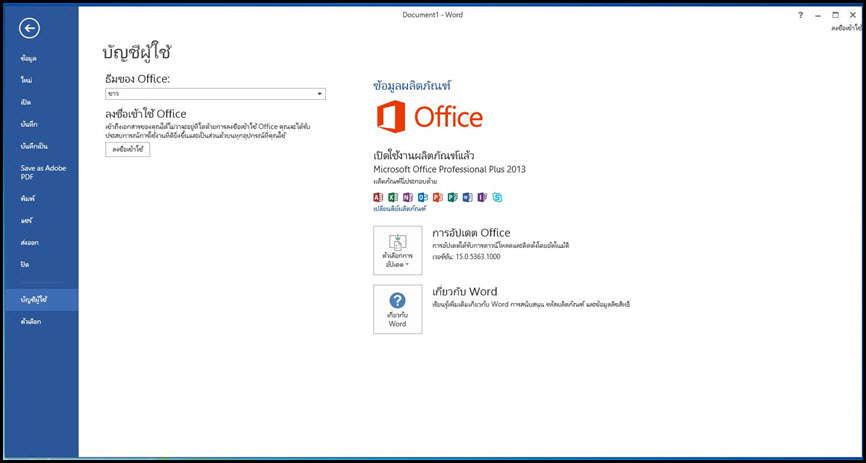
Task: Click the blue Word product icon
Action: (467, 197)
